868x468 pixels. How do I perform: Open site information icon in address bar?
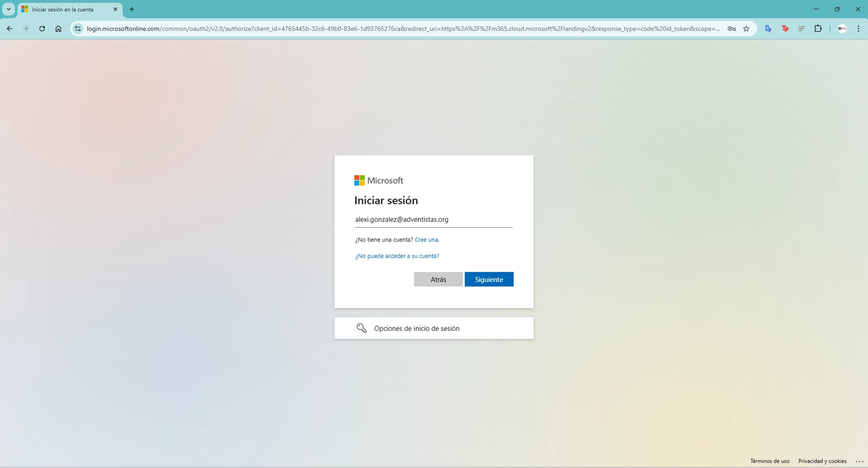click(78, 29)
